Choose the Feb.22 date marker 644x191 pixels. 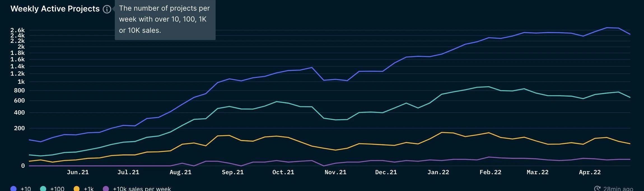pyautogui.click(x=490, y=172)
